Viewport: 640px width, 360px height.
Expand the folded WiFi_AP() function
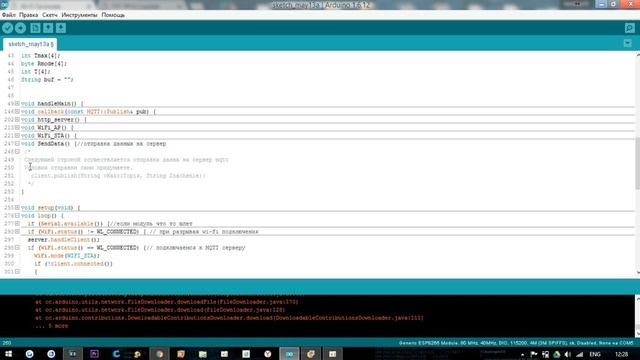tap(18, 127)
